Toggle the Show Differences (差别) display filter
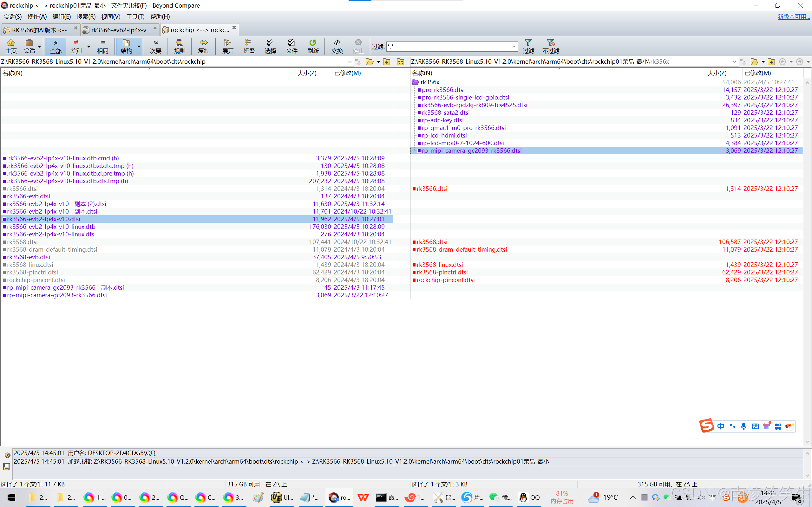The width and height of the screenshot is (812, 507). tap(76, 46)
